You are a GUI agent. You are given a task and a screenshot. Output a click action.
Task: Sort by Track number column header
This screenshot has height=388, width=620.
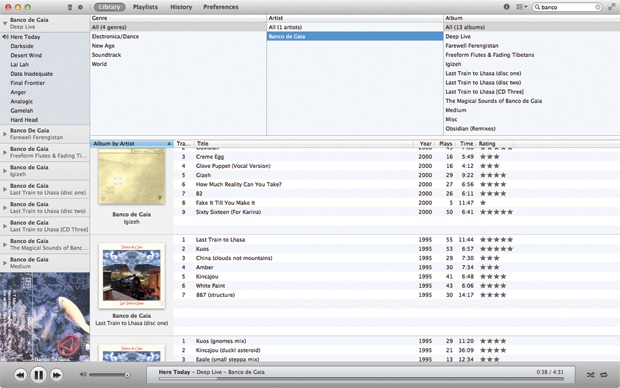(x=183, y=144)
